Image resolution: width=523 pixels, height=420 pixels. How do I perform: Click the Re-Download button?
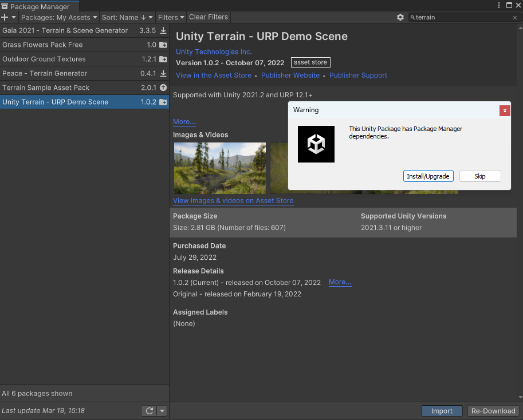493,411
